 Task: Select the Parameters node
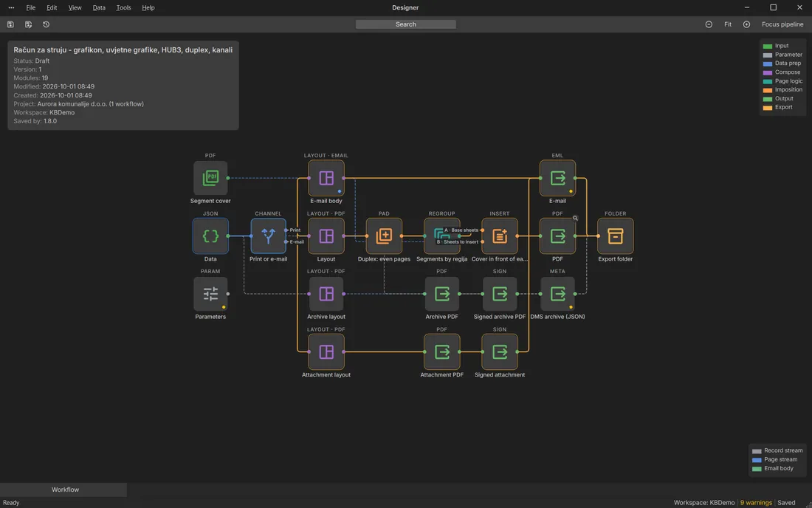point(210,294)
